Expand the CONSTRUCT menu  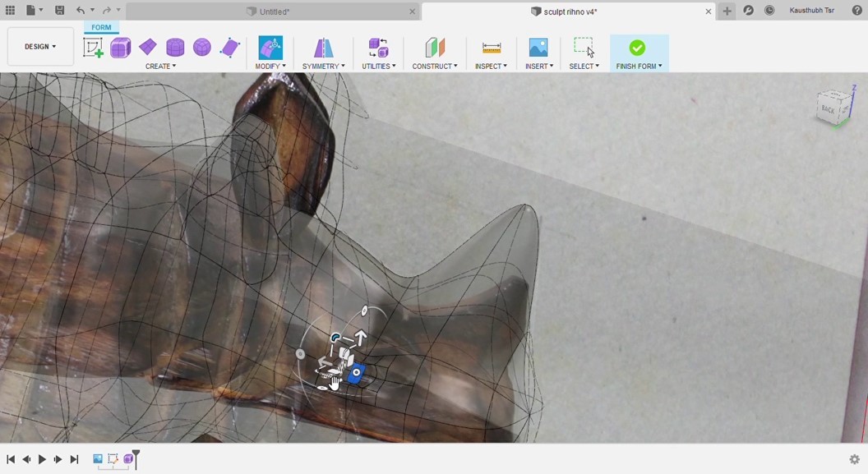(435, 66)
